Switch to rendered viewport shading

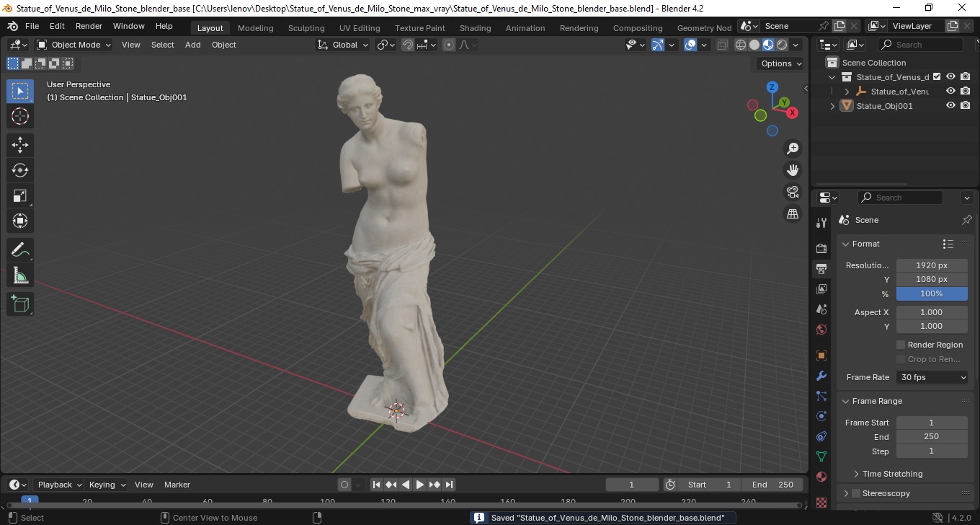(782, 45)
